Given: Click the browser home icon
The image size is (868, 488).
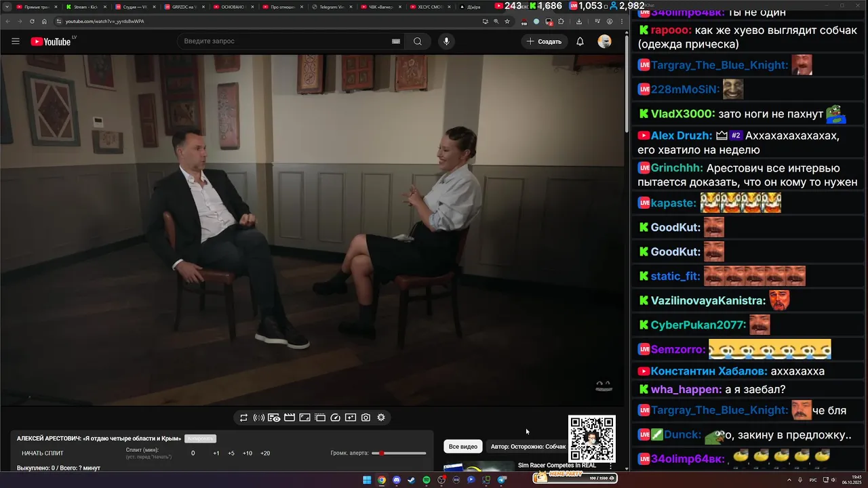Looking at the screenshot, I should (x=44, y=21).
